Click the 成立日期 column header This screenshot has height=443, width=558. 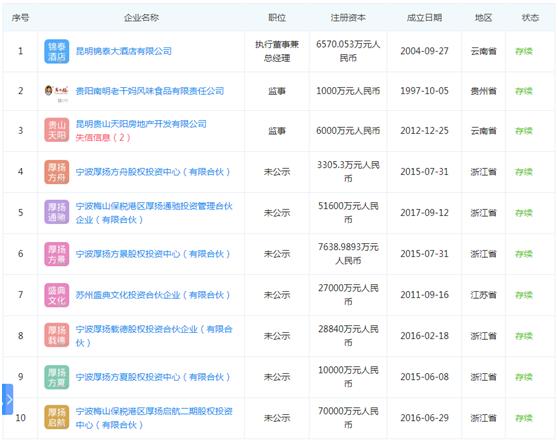pos(424,18)
